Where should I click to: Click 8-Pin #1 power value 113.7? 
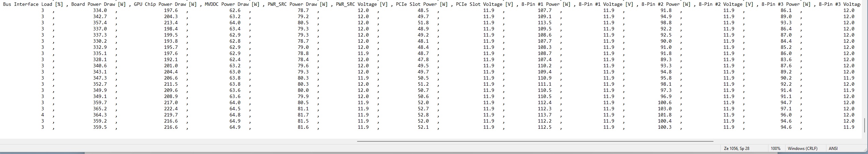pyautogui.click(x=545, y=115)
